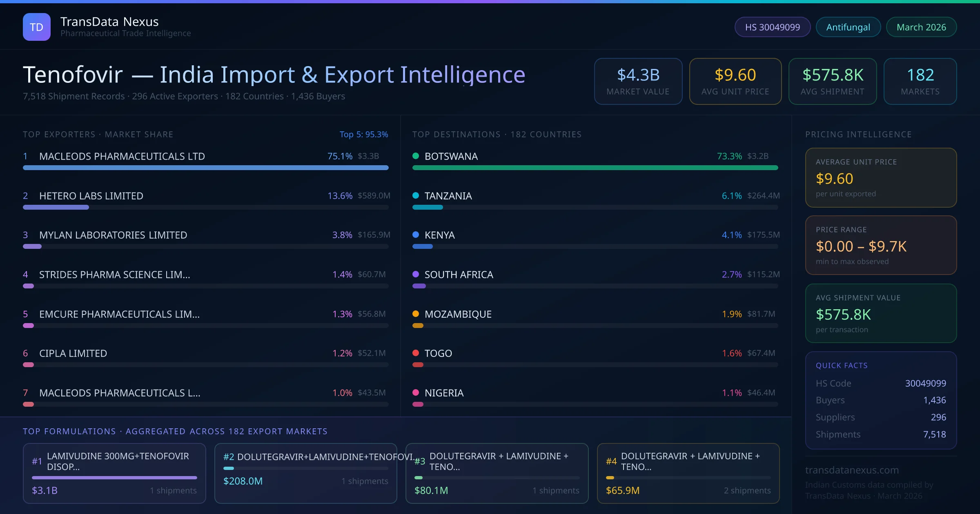Click the TD logo icon
This screenshot has height=514, width=980.
(x=36, y=27)
